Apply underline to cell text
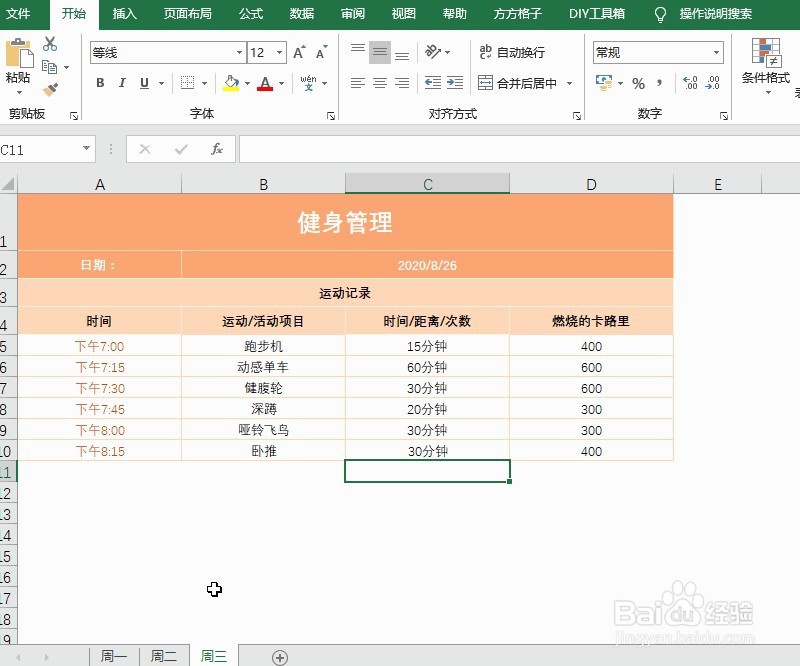This screenshot has height=666, width=800. click(x=142, y=82)
